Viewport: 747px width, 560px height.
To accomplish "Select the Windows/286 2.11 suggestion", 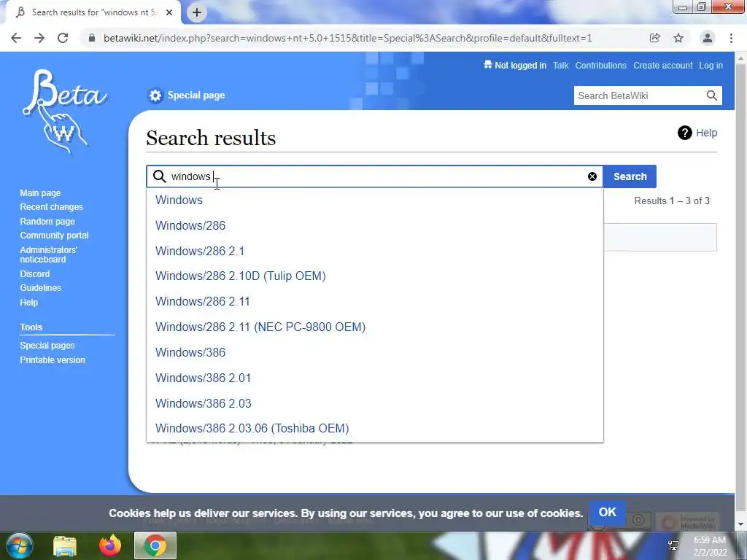I will (375, 301).
